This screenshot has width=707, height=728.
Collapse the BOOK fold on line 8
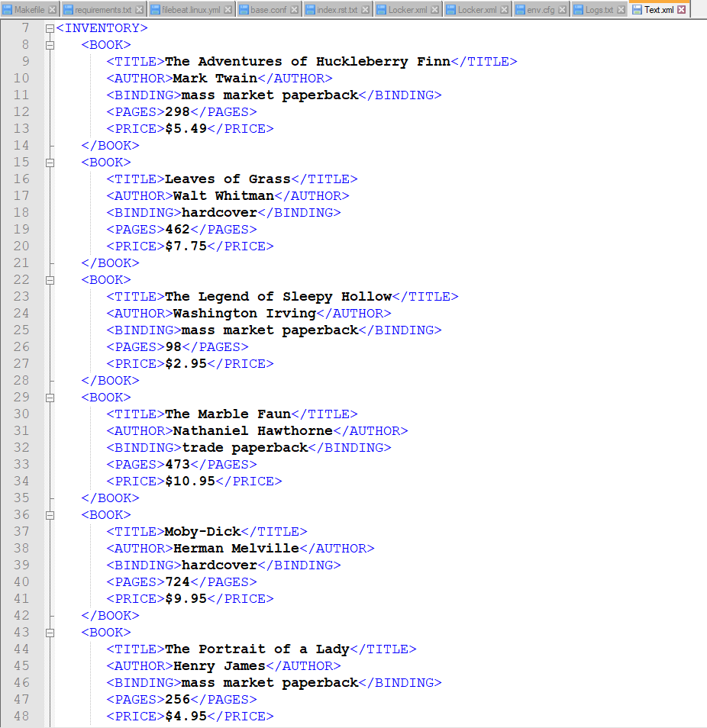click(50, 46)
